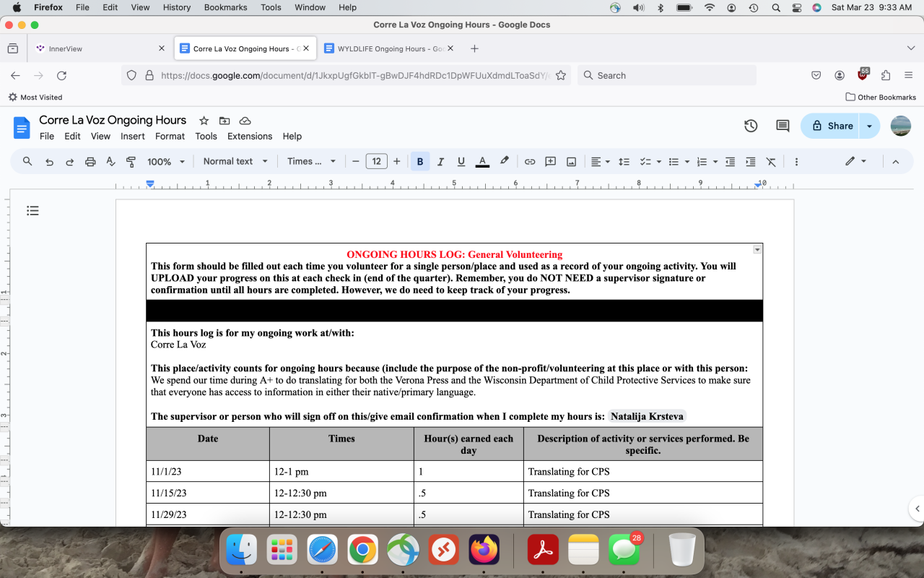Add a comment from the toolbar

[550, 161]
